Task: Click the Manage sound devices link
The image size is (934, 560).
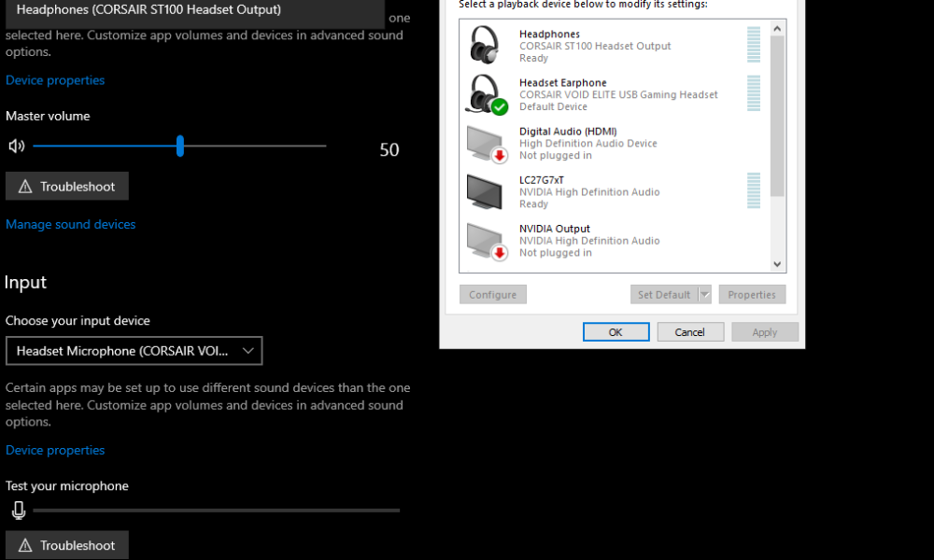Action: pyautogui.click(x=70, y=224)
